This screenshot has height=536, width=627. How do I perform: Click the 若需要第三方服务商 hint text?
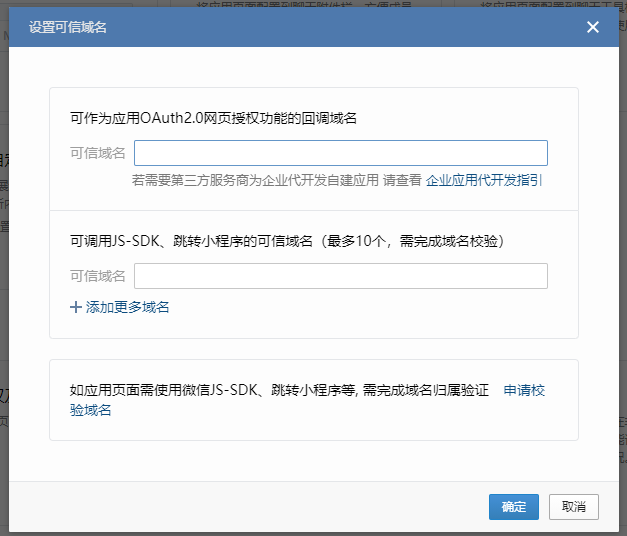pyautogui.click(x=255, y=181)
